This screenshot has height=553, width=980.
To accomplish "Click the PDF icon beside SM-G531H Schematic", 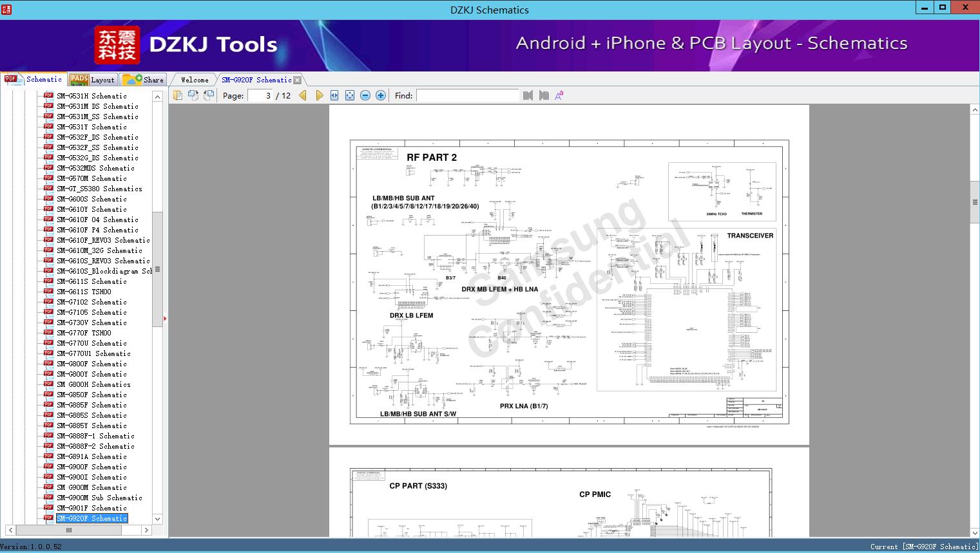I will pyautogui.click(x=48, y=95).
